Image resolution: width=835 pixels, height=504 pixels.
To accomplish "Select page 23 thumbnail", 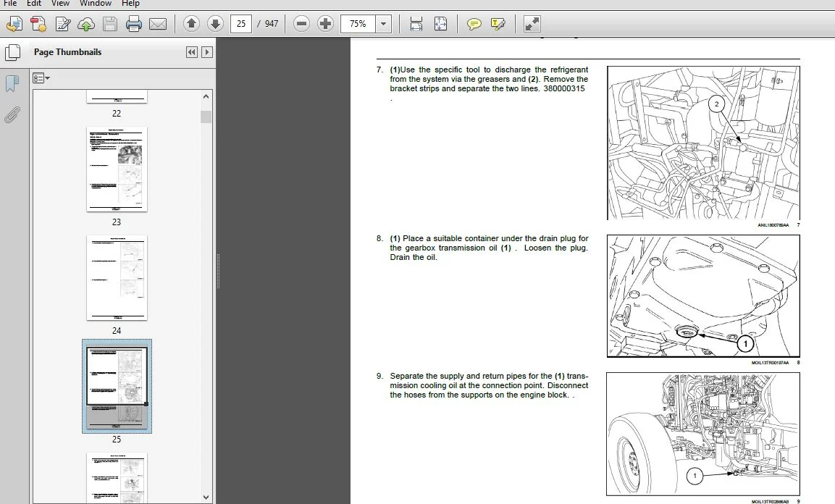I will click(117, 169).
